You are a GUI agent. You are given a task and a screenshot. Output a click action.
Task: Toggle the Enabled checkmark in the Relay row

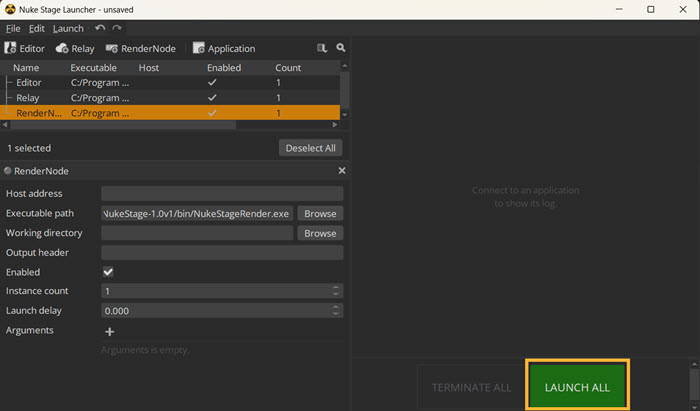[x=211, y=98]
